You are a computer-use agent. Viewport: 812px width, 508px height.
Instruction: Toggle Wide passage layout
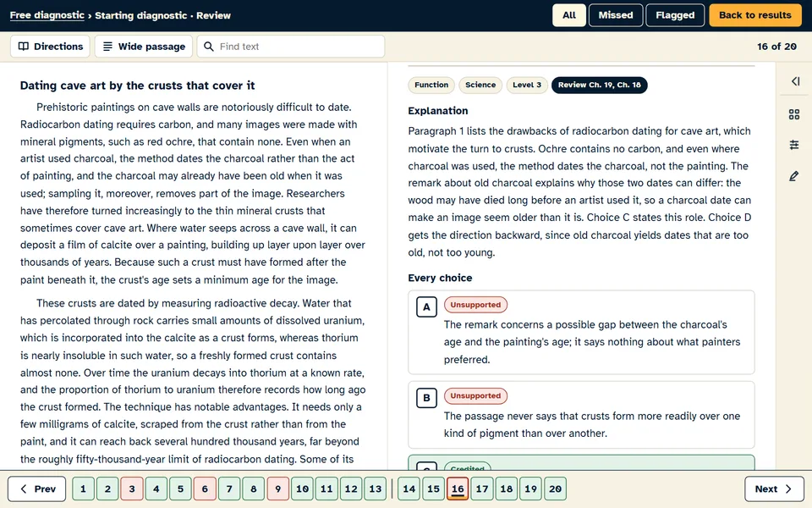tap(144, 47)
